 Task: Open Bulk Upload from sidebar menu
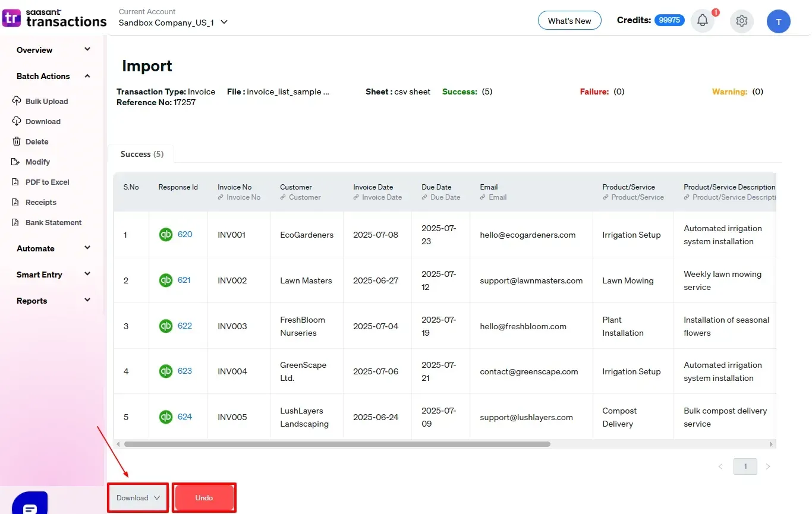(x=46, y=101)
